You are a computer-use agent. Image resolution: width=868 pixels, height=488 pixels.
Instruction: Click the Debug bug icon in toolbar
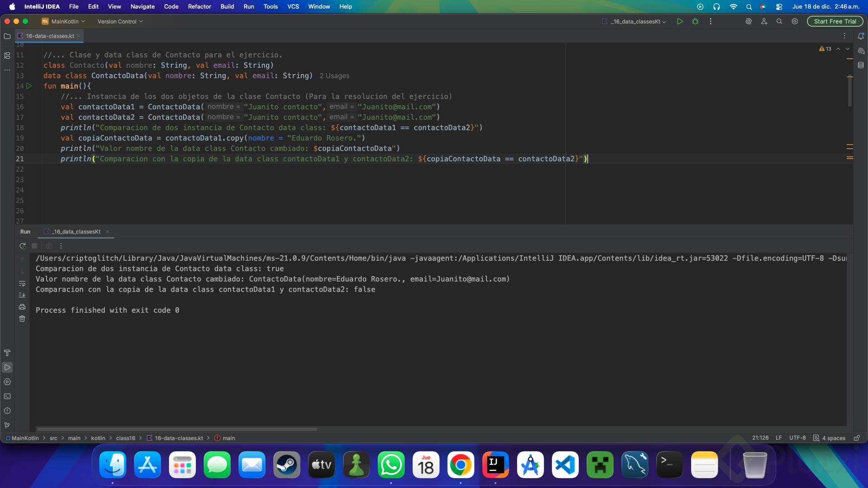[x=695, y=21]
